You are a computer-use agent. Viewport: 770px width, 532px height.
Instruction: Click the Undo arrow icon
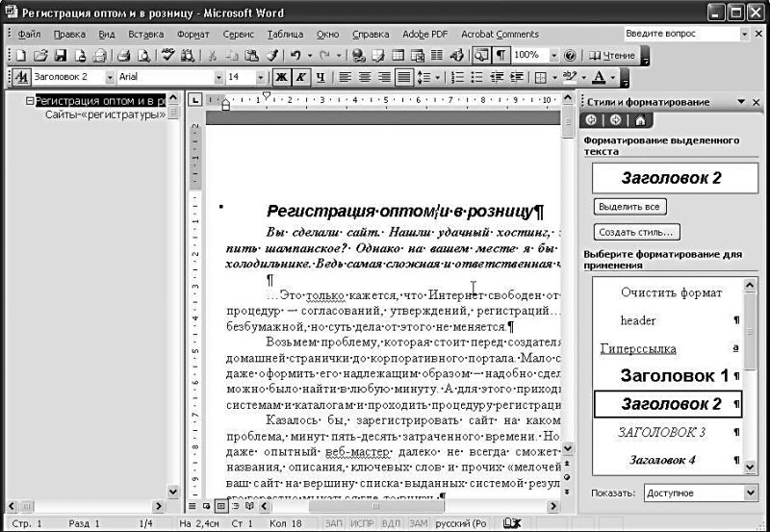(295, 56)
